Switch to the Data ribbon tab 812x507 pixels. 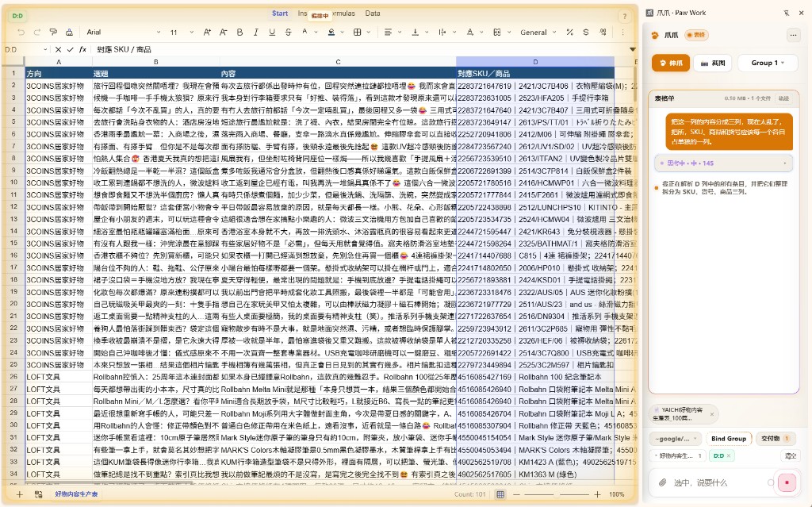coord(373,13)
